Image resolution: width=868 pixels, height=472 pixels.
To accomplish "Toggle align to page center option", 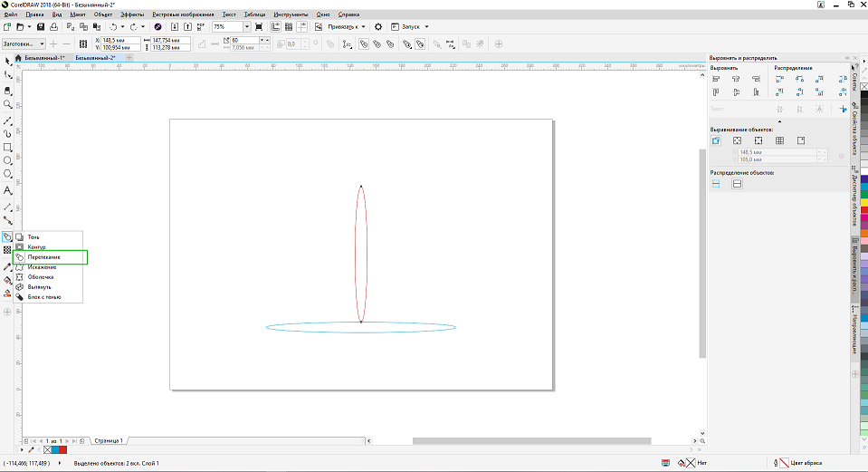I will click(x=758, y=140).
